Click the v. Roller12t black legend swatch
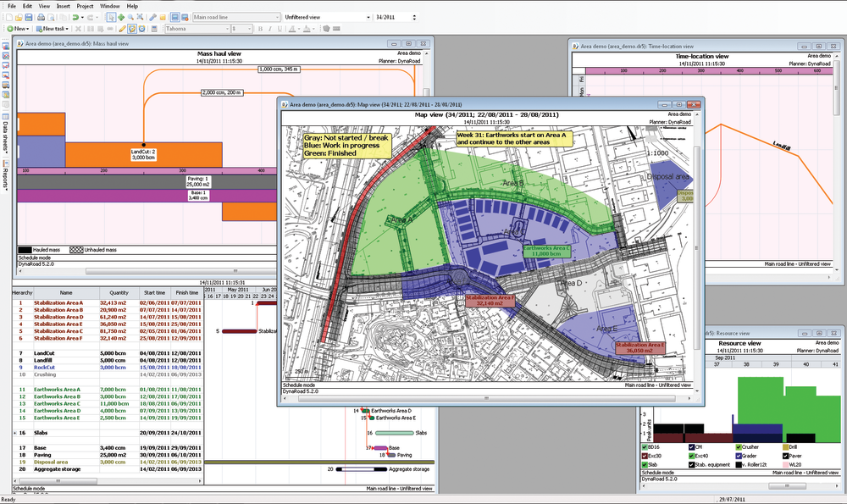Screen dimensions: 847x504 point(739,464)
